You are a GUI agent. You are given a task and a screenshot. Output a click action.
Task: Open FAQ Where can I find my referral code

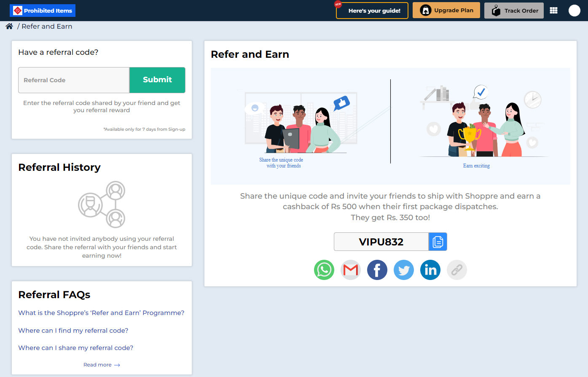(73, 331)
